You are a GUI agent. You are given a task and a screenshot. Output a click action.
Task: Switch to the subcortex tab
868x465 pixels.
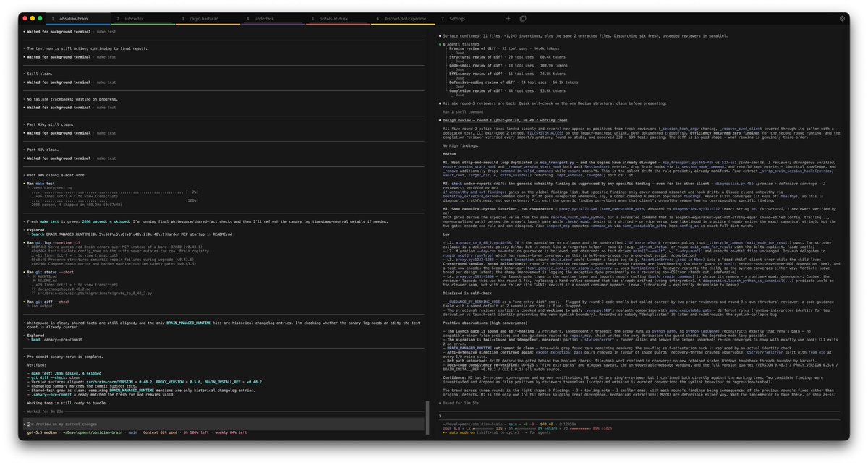[145, 18]
